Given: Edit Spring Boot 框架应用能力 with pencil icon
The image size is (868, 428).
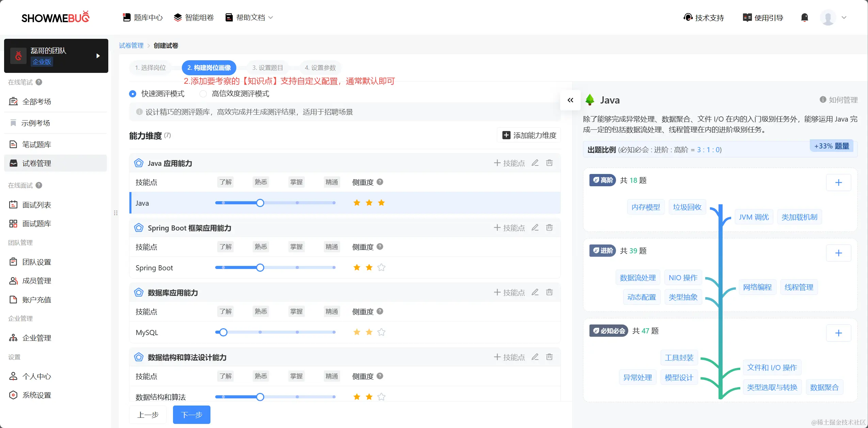Looking at the screenshot, I should [x=535, y=228].
